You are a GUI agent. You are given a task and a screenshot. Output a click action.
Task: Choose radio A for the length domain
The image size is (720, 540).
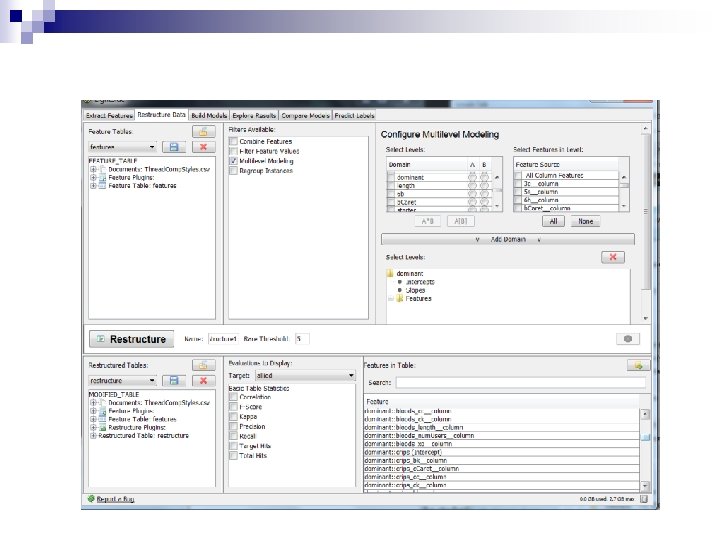[472, 186]
